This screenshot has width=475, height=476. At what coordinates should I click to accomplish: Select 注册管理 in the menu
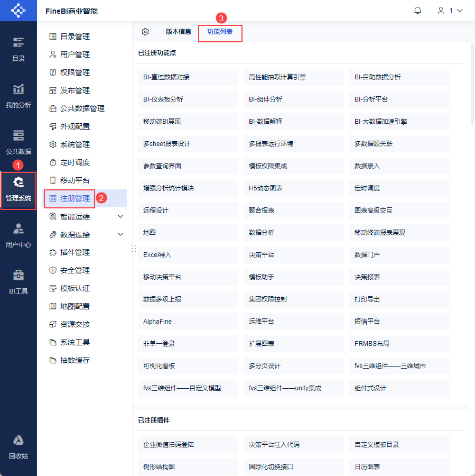point(85,198)
